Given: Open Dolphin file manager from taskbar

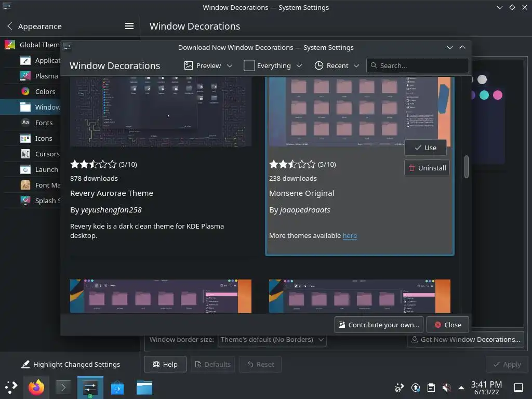Looking at the screenshot, I should (x=144, y=388).
